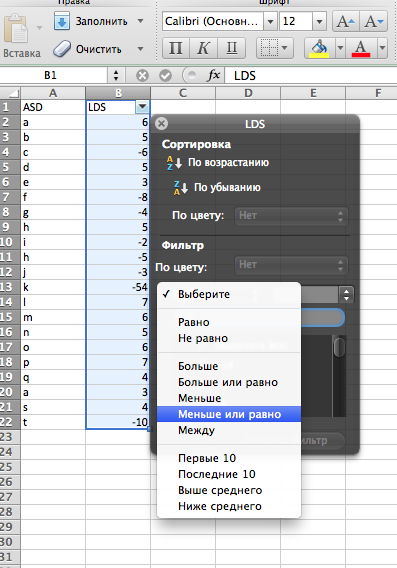
Task: Choose Равно filter condition
Action: click(x=229, y=322)
